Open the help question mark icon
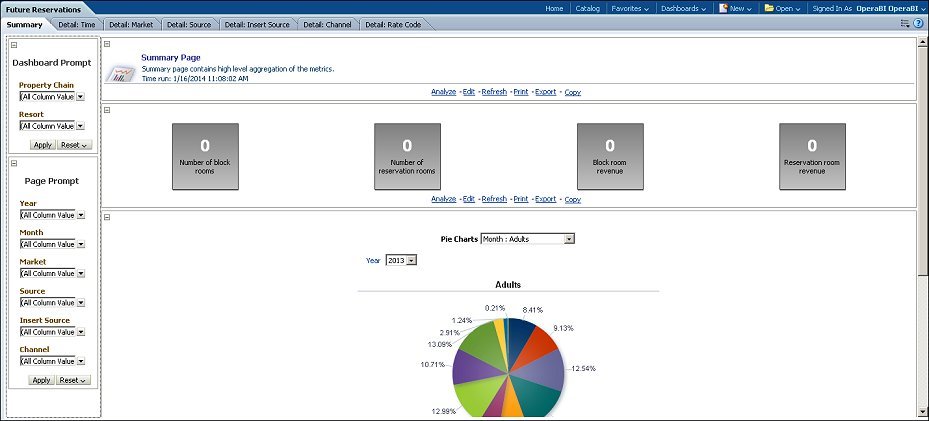Viewport: 929px width, 421px height. [918, 23]
